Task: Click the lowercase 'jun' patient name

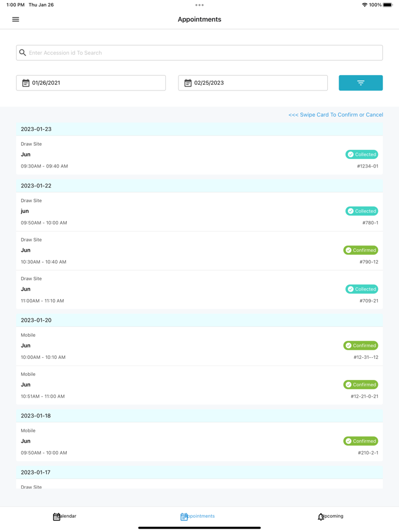Action: [x=25, y=211]
